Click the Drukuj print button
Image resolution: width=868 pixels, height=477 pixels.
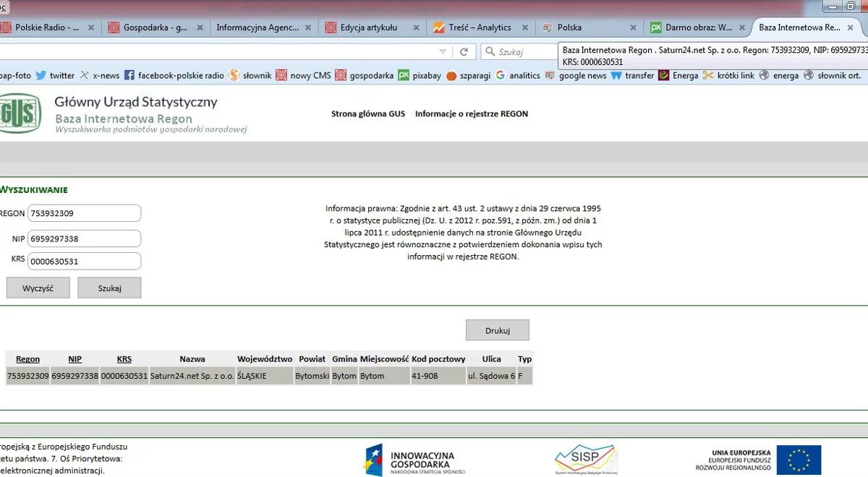[x=498, y=330]
